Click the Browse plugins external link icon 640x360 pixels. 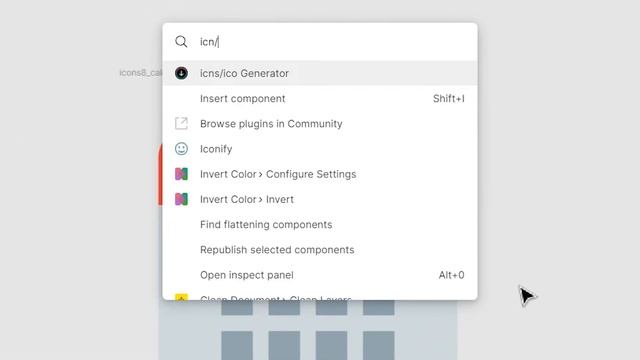point(181,123)
